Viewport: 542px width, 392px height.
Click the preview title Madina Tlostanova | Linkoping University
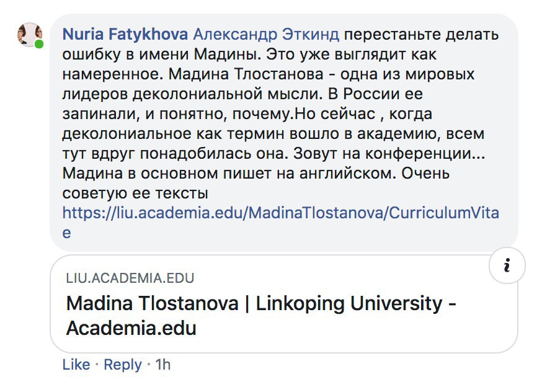click(x=261, y=303)
